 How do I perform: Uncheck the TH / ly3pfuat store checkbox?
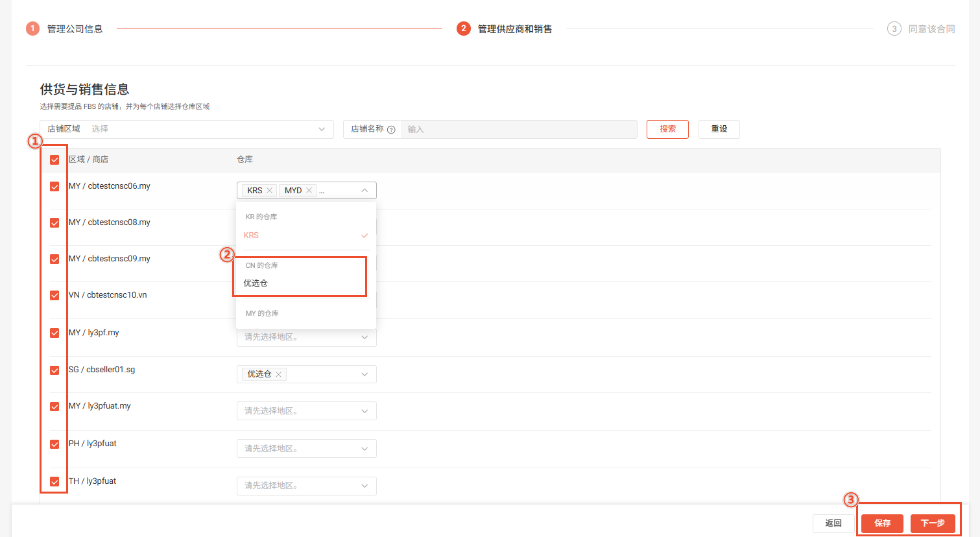click(x=54, y=482)
